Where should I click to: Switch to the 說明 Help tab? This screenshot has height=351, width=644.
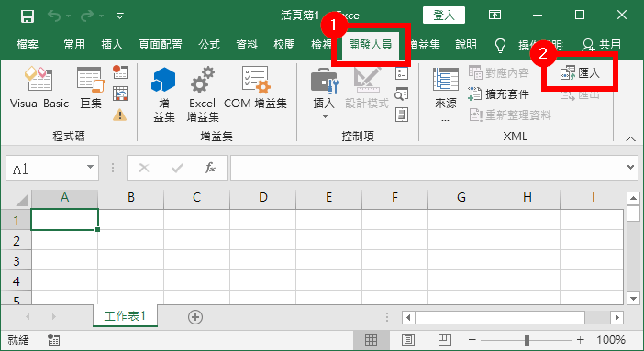click(x=466, y=44)
